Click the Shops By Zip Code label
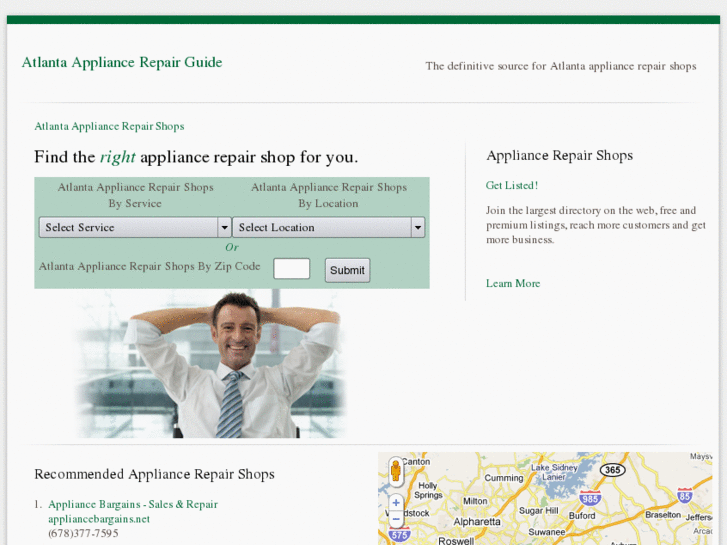Viewport: 727px width, 545px height. click(149, 266)
